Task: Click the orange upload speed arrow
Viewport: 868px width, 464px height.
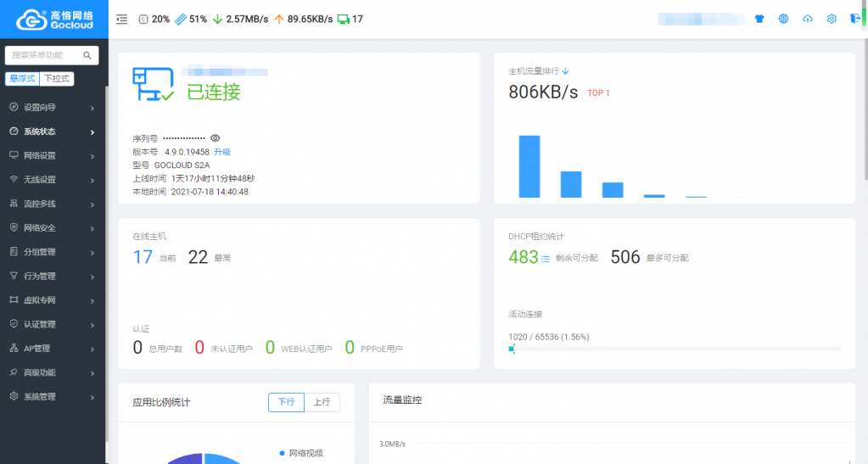Action: pos(279,20)
